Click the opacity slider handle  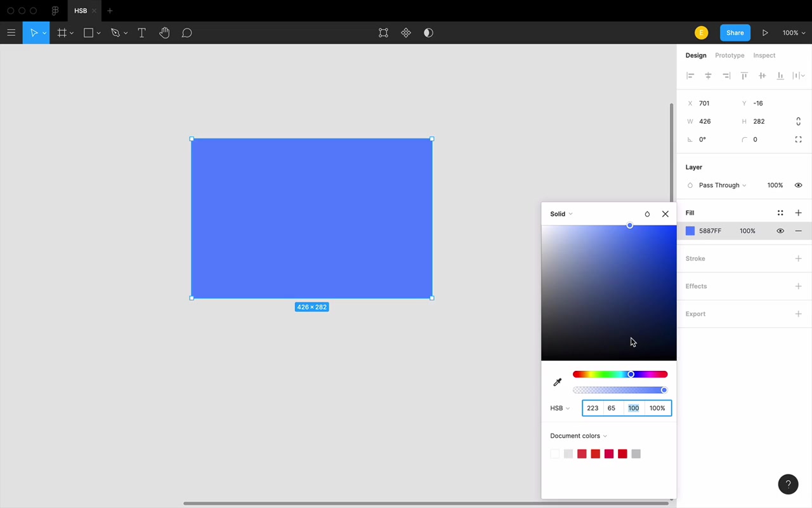[x=664, y=390]
